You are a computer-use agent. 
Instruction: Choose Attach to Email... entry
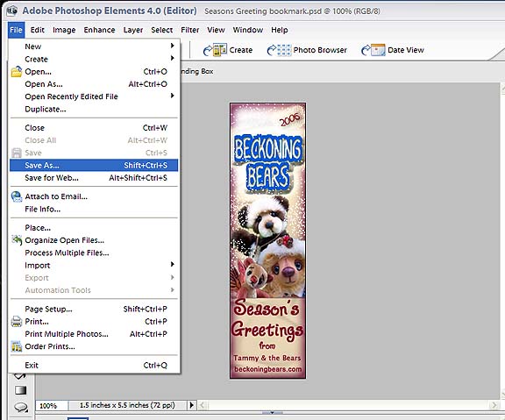pos(94,196)
